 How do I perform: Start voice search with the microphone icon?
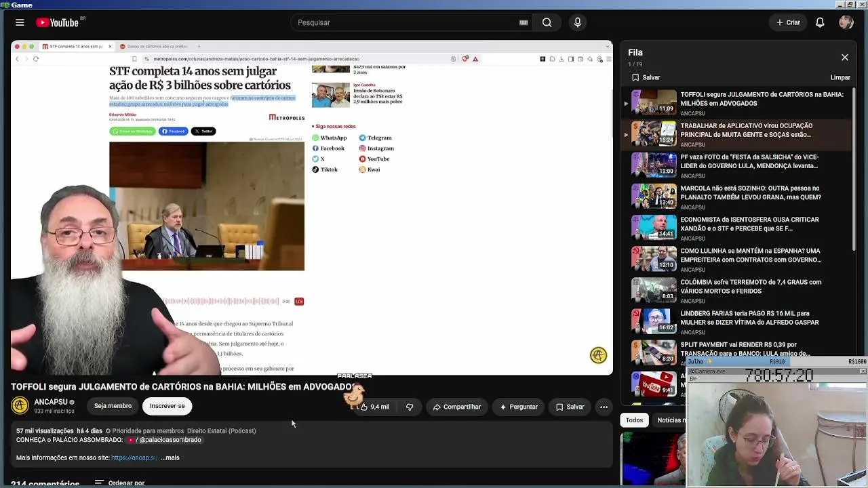[x=578, y=22]
